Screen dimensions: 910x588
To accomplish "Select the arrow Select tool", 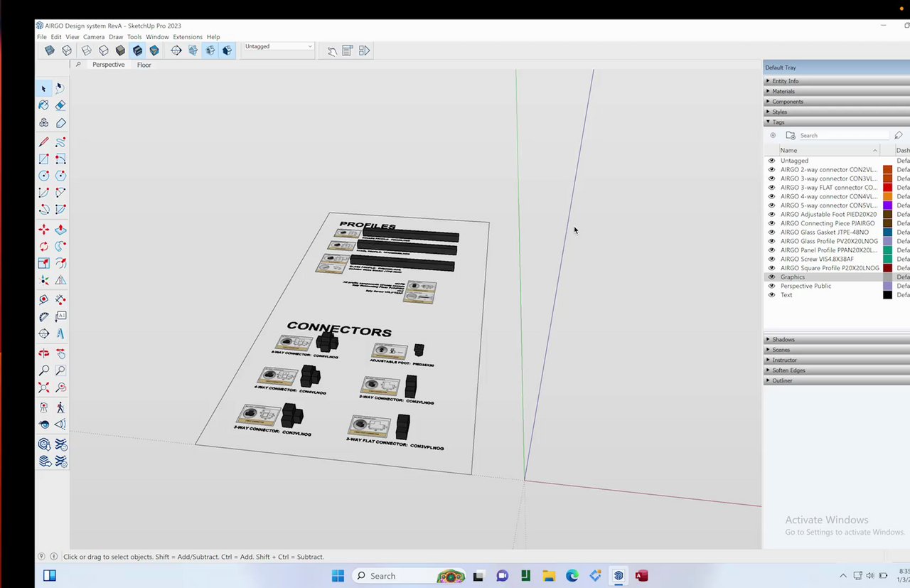I will (x=43, y=88).
